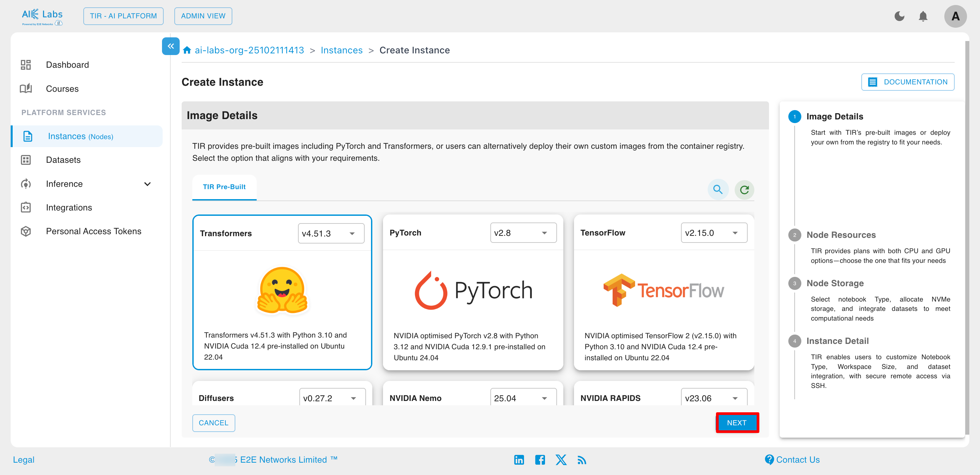
Task: Open the Legal link in footer
Action: (24, 460)
